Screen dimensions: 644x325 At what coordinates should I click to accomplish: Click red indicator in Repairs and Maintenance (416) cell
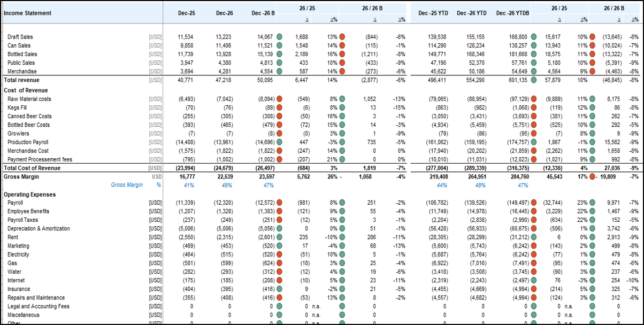click(279, 298)
